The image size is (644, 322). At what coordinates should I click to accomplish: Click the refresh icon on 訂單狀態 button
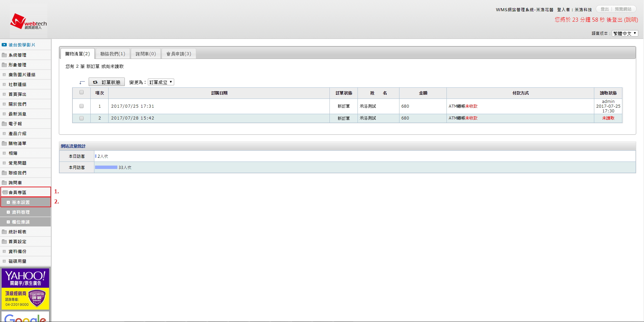tap(95, 82)
